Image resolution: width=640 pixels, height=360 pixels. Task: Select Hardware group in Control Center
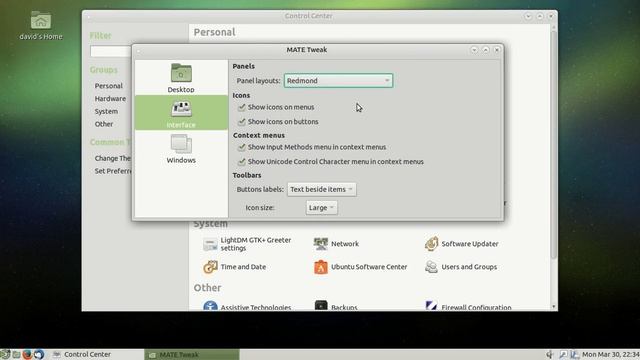[x=110, y=98]
